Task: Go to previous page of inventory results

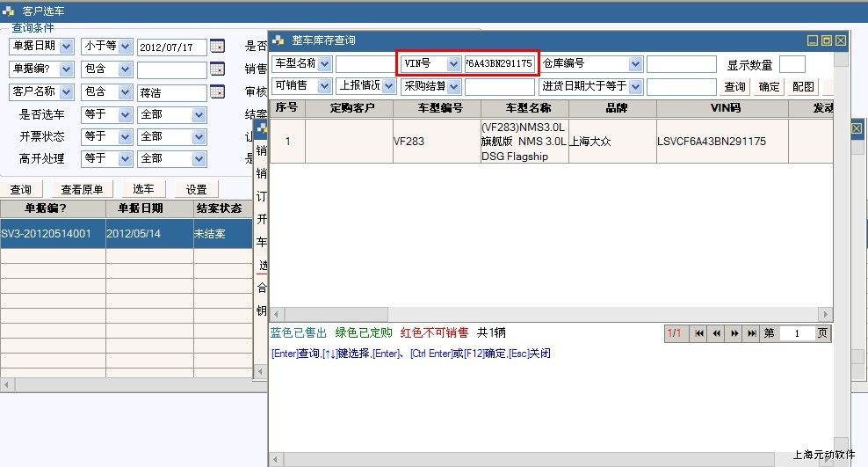Action: (x=717, y=333)
